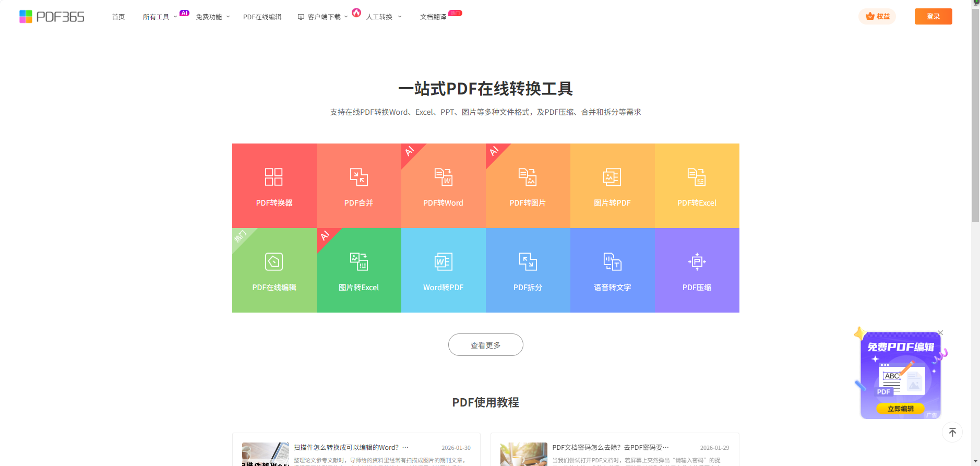Open 文档翻译 in the navigation bar
980x466 pixels.
click(x=433, y=17)
